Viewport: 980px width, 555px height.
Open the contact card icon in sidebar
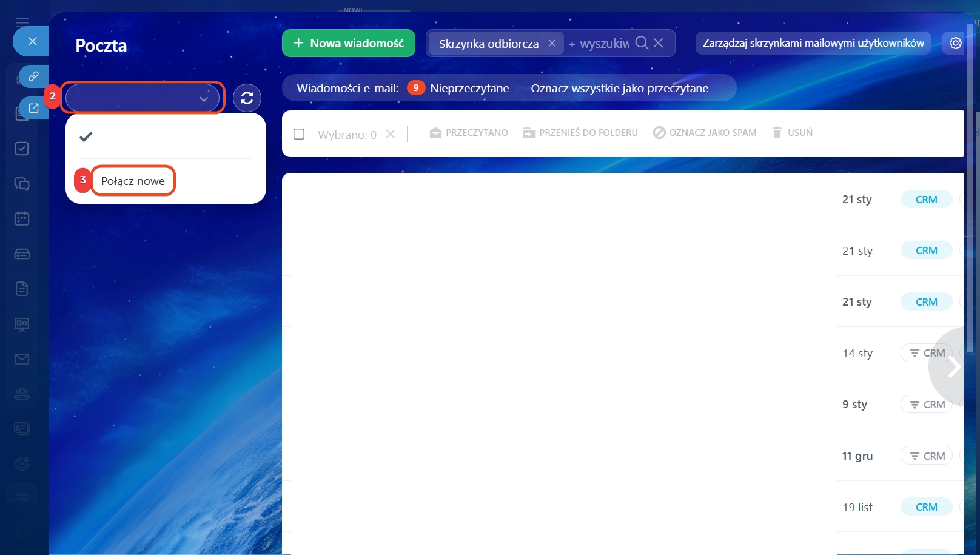click(22, 429)
